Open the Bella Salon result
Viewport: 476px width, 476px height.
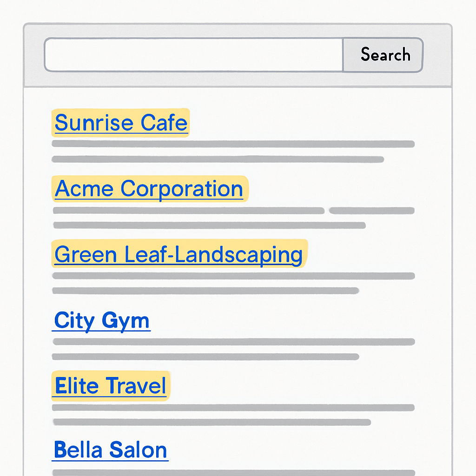(x=109, y=449)
